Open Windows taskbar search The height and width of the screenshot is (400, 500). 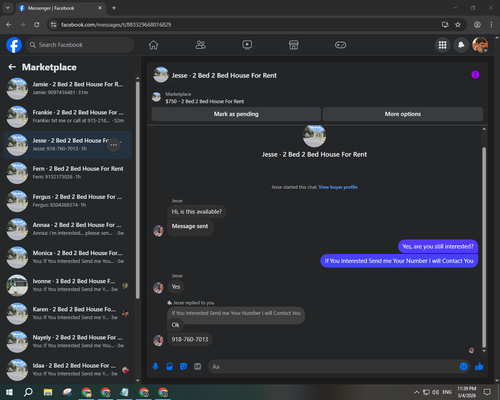(x=28, y=392)
